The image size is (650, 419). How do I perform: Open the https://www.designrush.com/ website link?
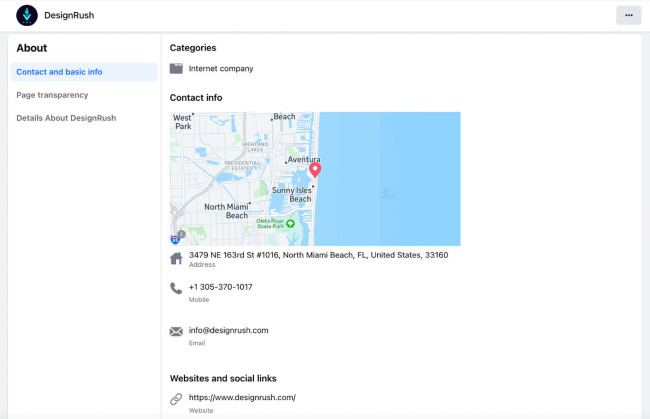click(242, 397)
